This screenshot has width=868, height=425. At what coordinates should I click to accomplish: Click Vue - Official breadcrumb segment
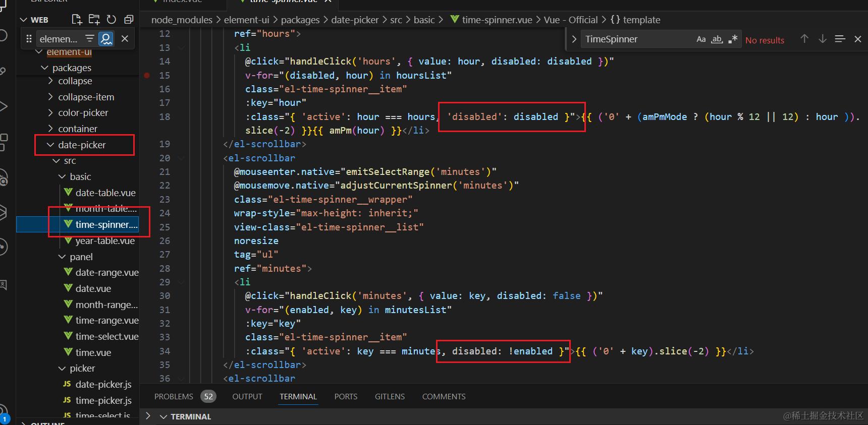click(x=571, y=20)
